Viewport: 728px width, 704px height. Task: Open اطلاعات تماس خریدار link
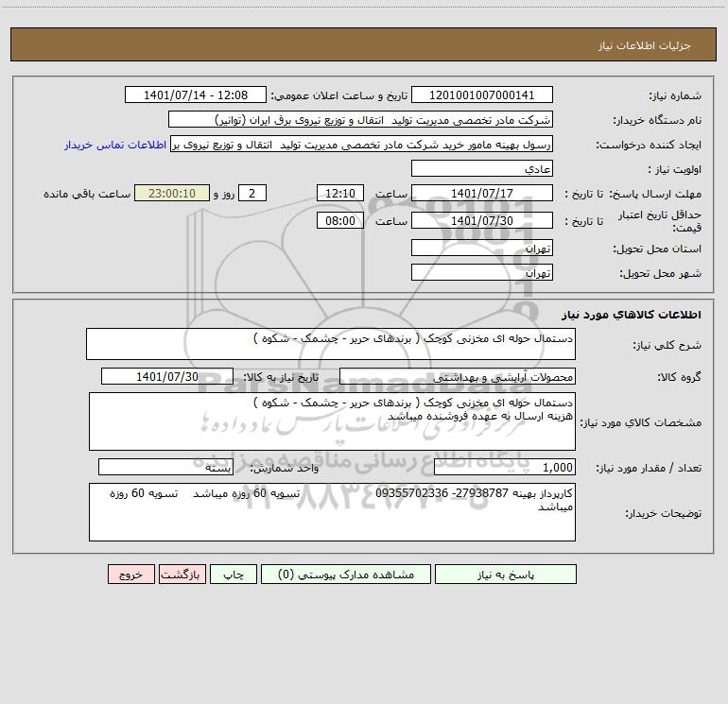115,145
